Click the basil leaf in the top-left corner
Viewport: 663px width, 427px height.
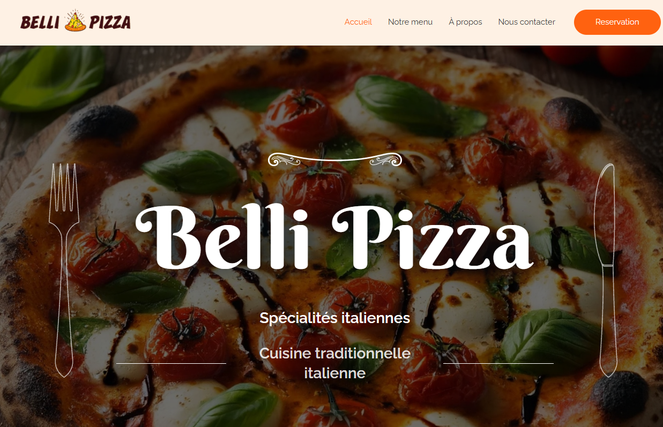click(x=51, y=78)
